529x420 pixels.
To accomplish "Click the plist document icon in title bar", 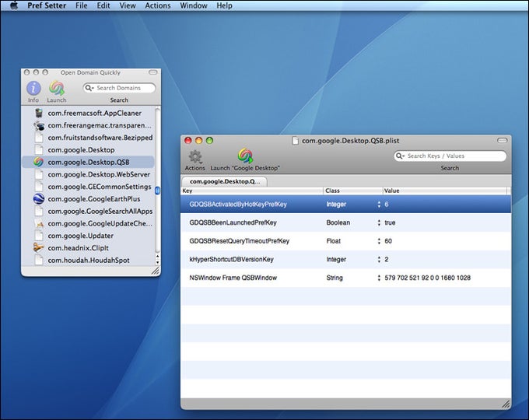I will 295,141.
